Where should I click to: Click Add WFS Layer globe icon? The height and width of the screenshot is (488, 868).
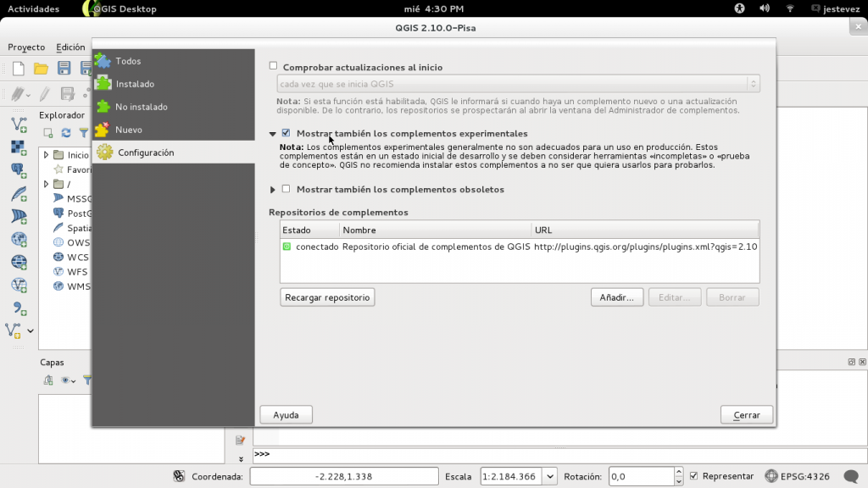click(x=19, y=285)
